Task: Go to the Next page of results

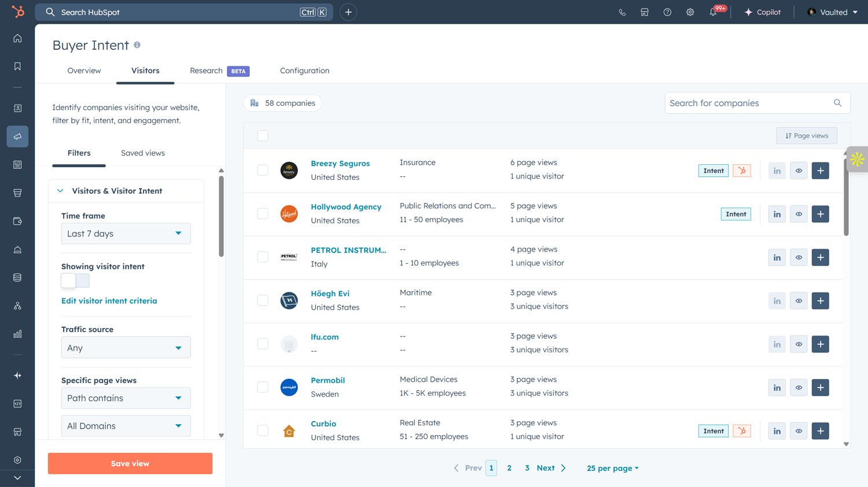Action: [551, 468]
